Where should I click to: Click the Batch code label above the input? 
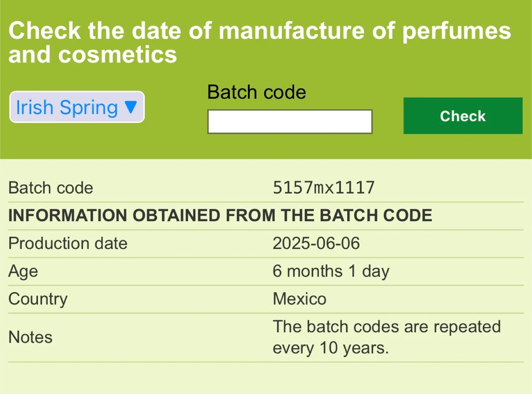[257, 92]
